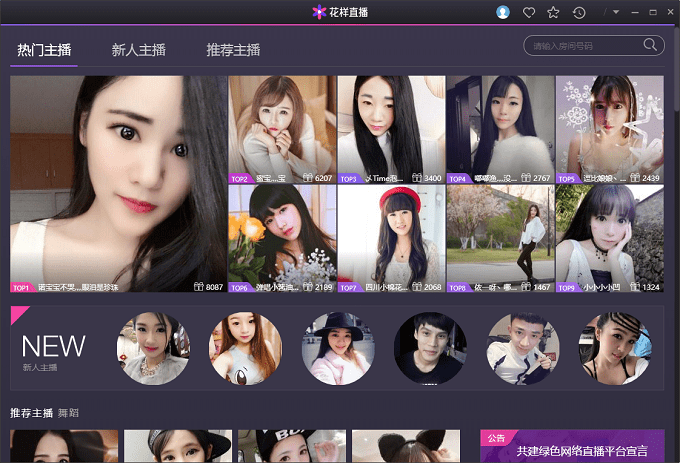Click the magnifier search icon in room search

(x=650, y=45)
